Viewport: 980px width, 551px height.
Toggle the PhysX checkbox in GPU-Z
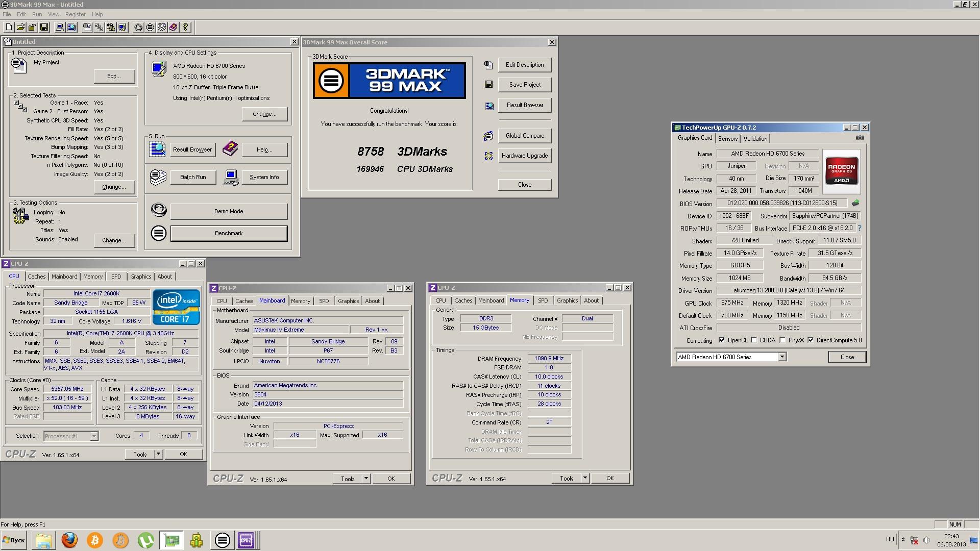tap(782, 340)
